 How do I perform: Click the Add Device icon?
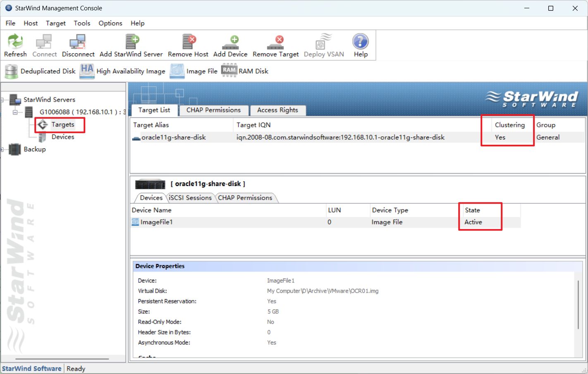[x=230, y=42]
